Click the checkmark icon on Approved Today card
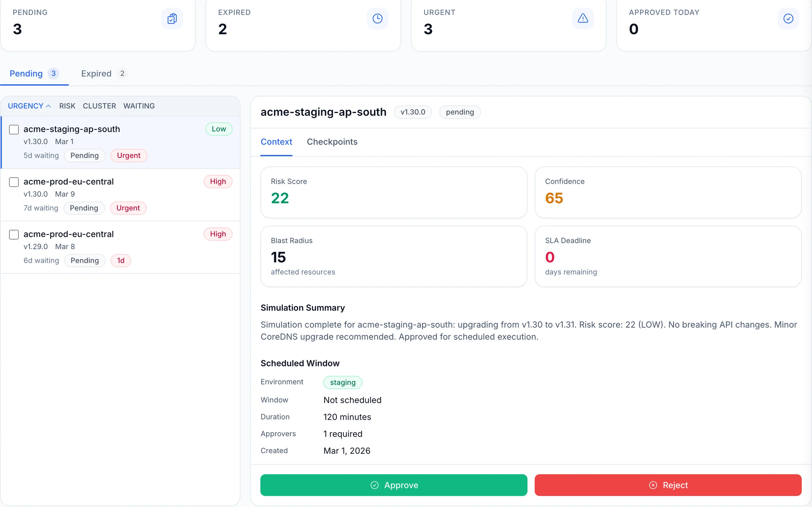 pos(788,18)
